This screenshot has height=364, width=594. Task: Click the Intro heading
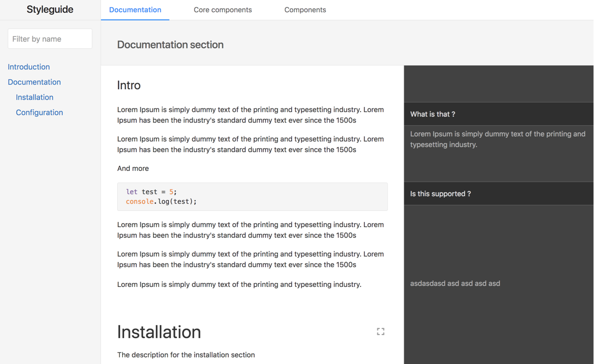[x=129, y=85]
